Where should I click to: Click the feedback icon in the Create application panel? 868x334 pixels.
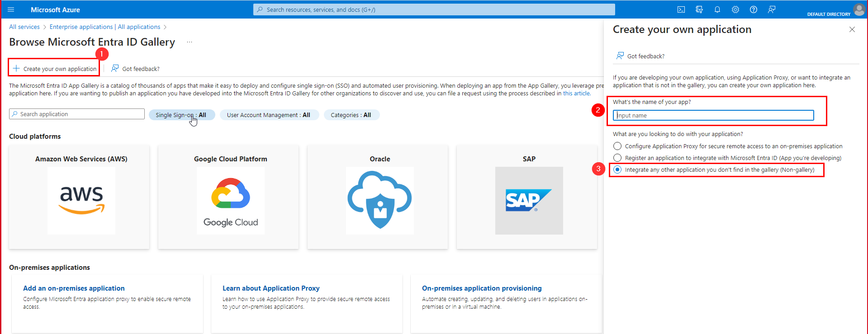(620, 56)
